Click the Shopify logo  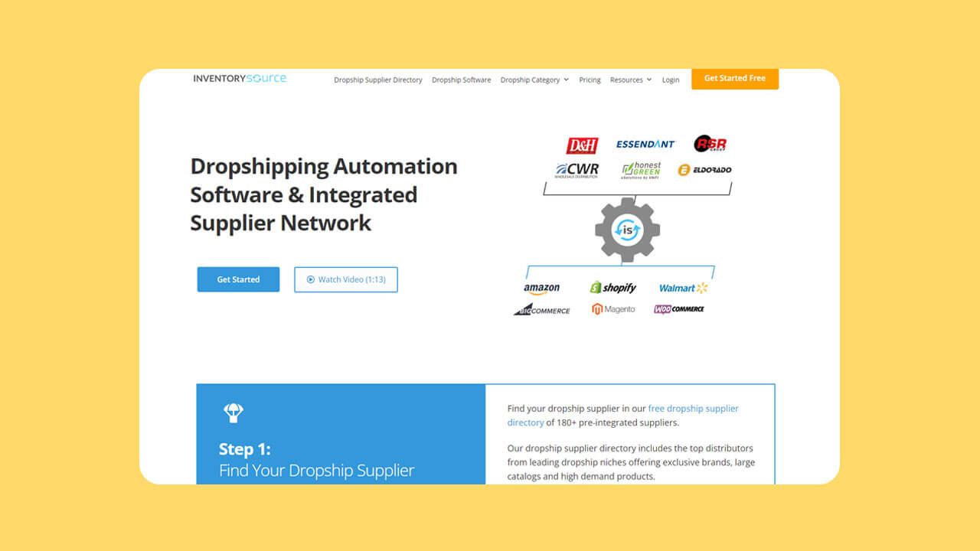[612, 288]
